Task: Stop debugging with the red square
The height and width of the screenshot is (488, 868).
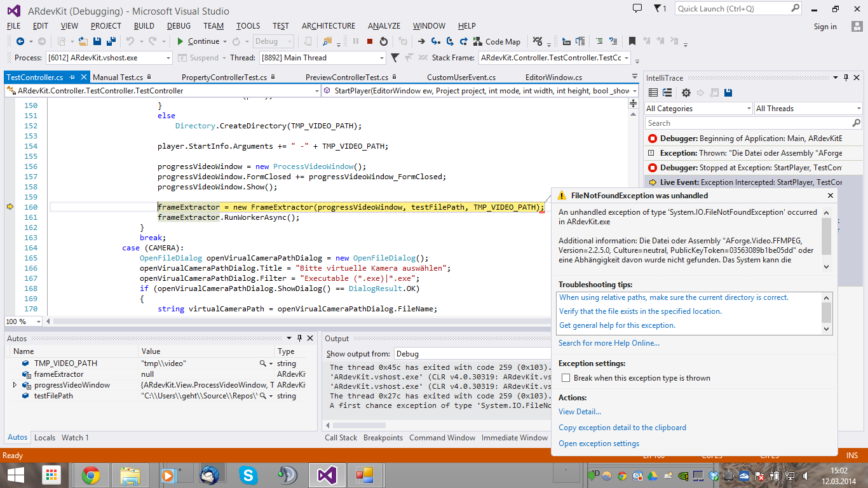Action: pyautogui.click(x=370, y=41)
